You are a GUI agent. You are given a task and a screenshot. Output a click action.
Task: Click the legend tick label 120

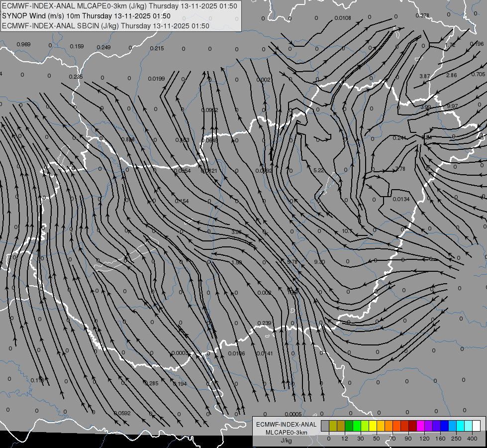[x=424, y=439]
